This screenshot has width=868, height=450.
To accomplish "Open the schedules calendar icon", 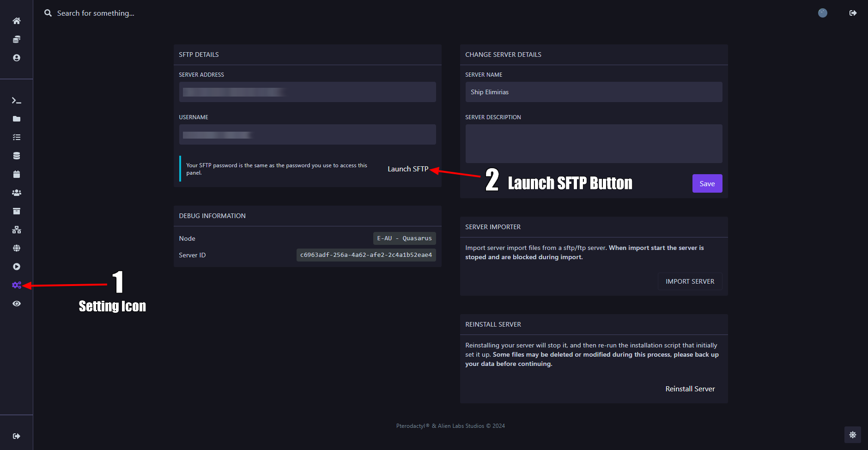I will click(x=17, y=174).
